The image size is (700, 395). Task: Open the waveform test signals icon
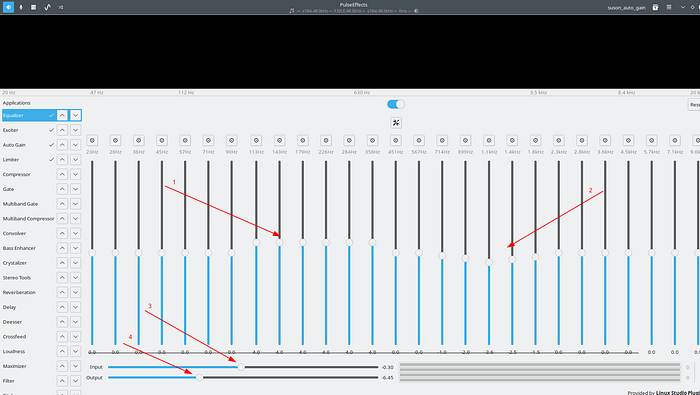(47, 7)
